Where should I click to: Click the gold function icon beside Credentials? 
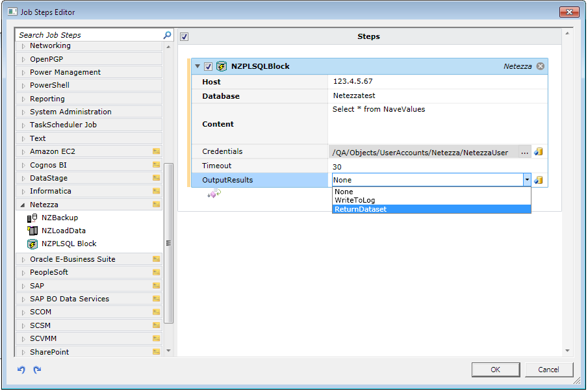pos(538,151)
